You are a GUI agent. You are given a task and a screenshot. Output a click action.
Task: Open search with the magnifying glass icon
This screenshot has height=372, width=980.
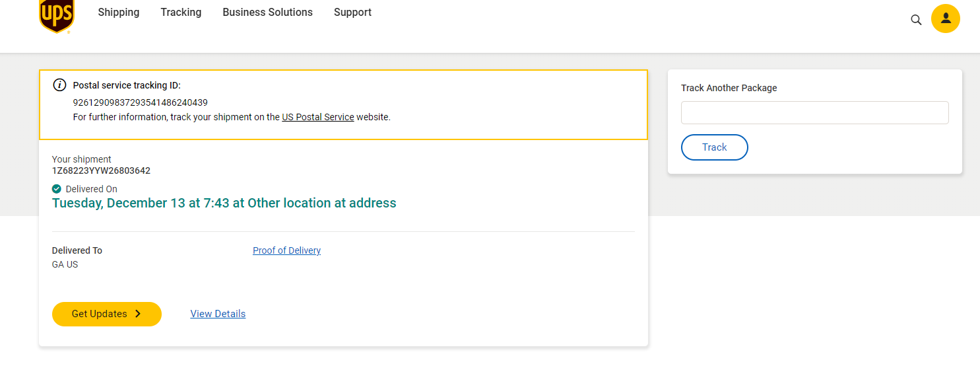tap(916, 20)
